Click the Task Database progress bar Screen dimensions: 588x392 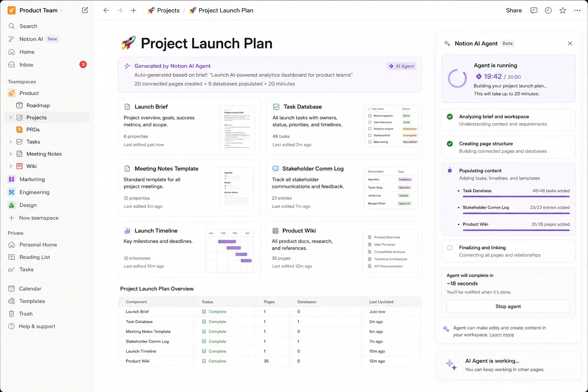click(x=516, y=197)
